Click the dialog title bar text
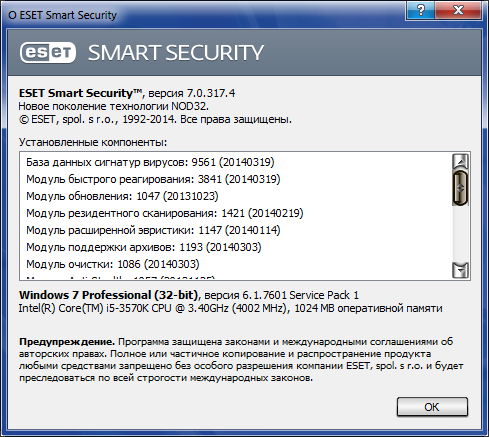This screenshot has height=437, width=489. click(x=62, y=15)
